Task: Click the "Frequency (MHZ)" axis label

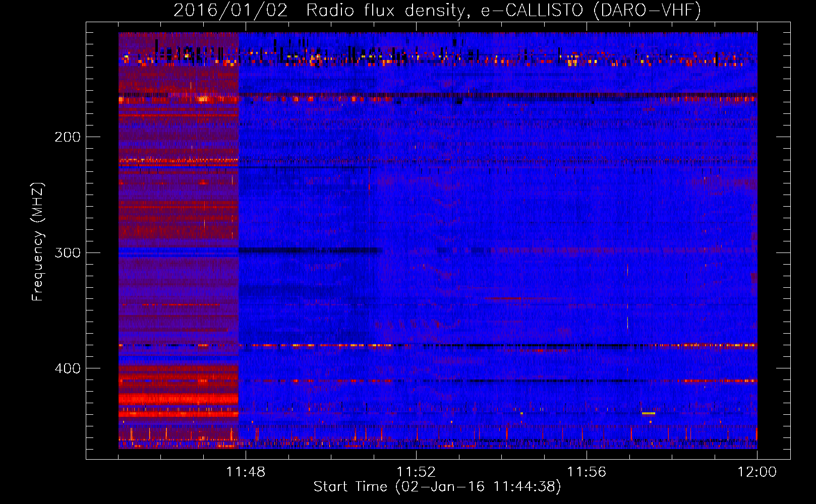Action: click(38, 242)
